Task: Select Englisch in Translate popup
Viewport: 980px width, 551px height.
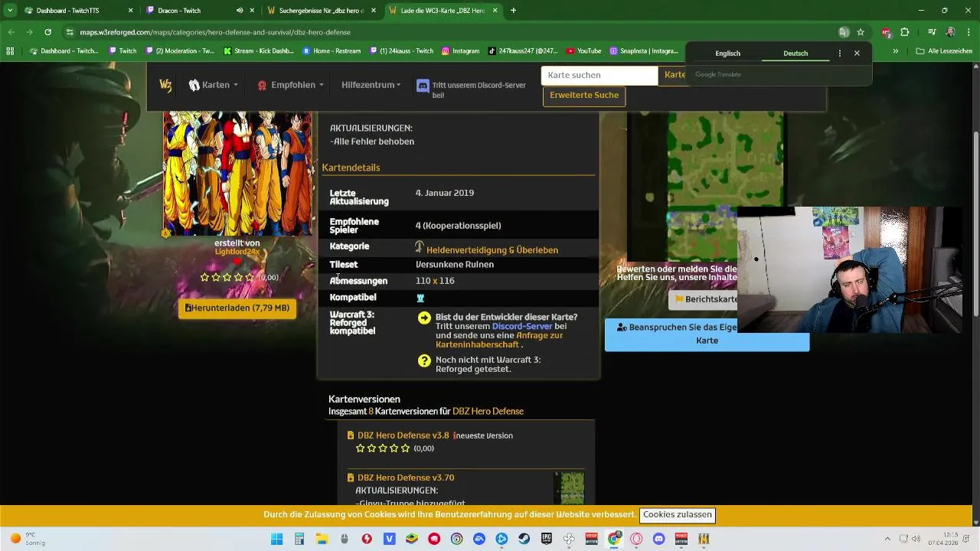Action: [727, 54]
